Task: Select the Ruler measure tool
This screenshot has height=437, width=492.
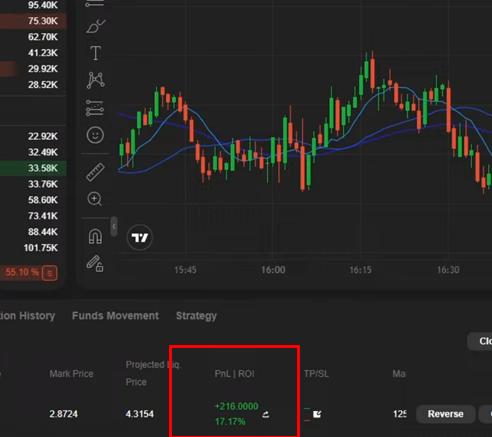Action: 95,172
